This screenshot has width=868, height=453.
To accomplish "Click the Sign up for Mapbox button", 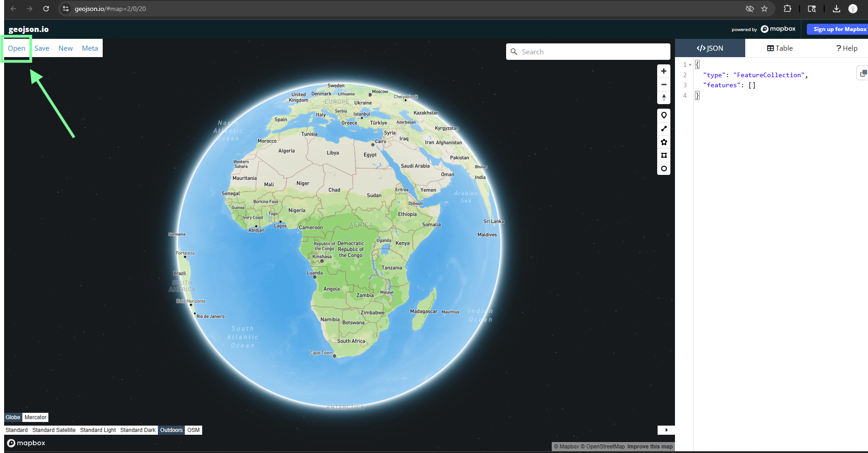I will point(839,29).
